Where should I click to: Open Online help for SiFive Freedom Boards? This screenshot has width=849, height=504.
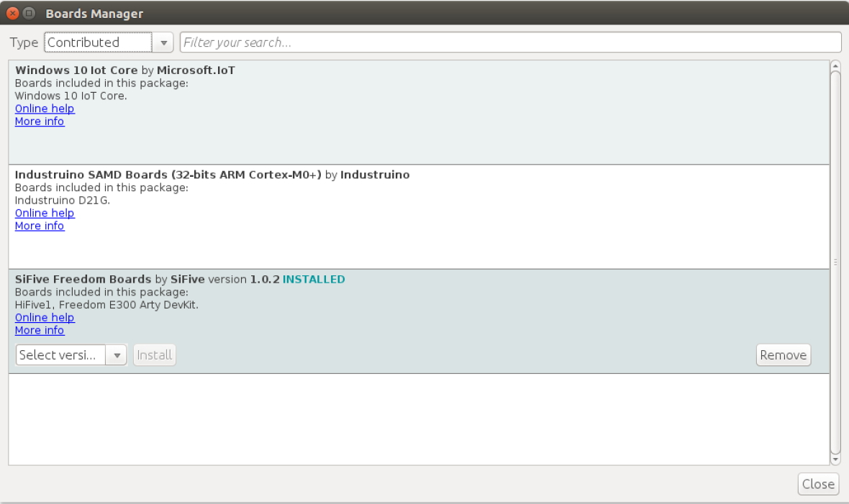point(45,318)
